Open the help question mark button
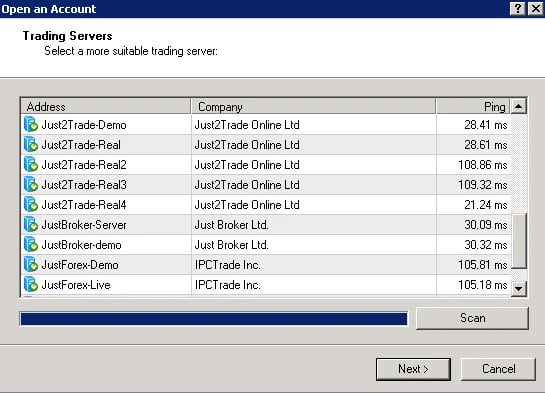This screenshot has width=545, height=393. click(x=518, y=9)
